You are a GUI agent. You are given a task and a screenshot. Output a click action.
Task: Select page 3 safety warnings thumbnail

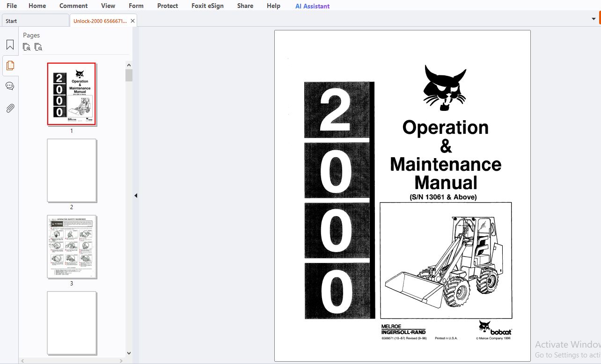pos(72,247)
